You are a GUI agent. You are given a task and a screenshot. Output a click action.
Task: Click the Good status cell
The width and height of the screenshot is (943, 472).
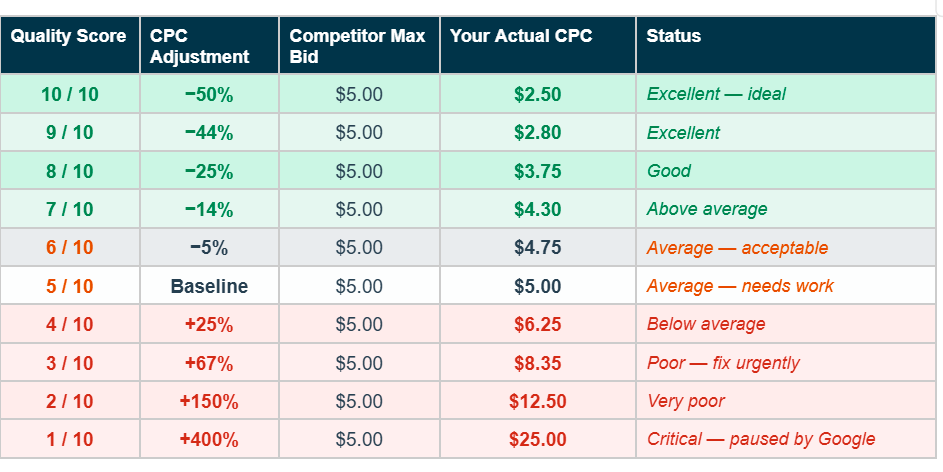(786, 171)
